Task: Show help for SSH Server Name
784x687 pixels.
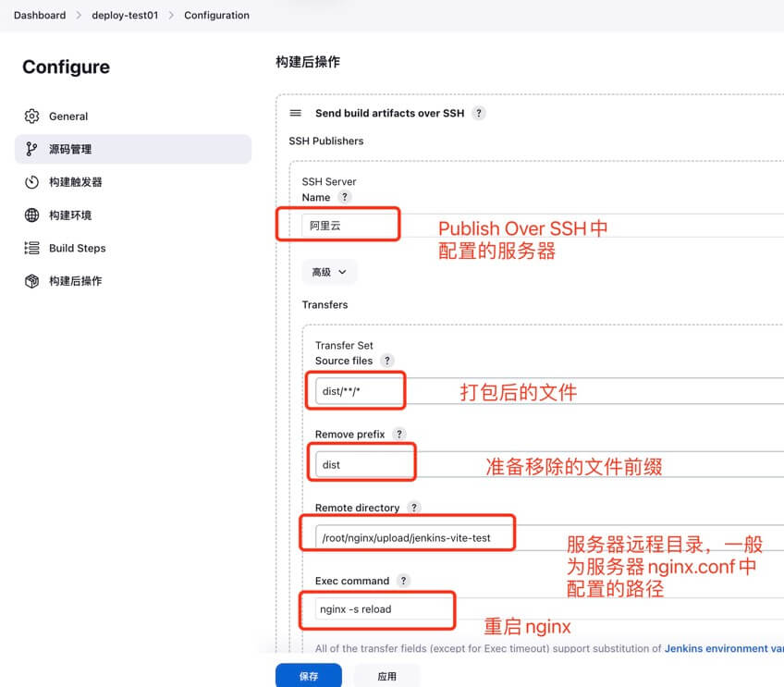Action: (345, 198)
